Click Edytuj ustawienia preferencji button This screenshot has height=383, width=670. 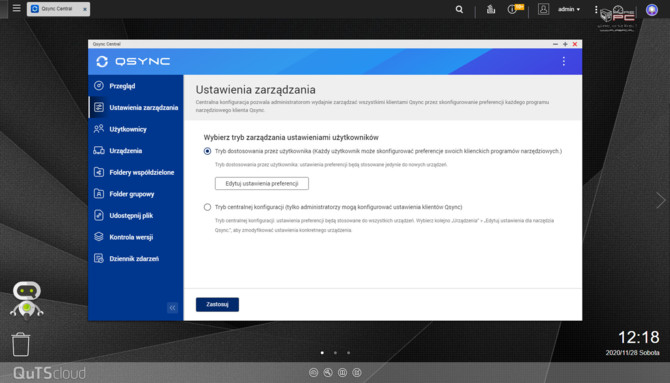262,183
